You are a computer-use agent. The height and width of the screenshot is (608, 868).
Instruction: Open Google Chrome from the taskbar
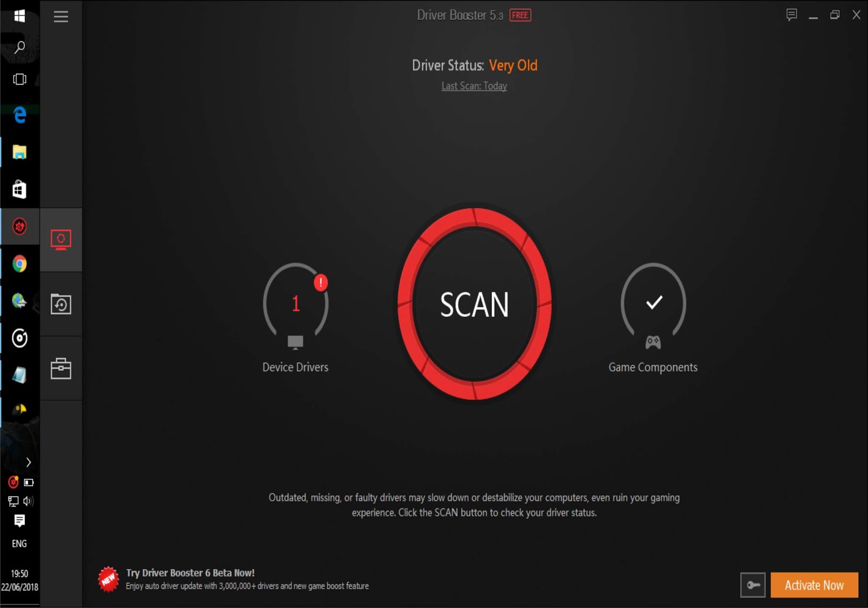20,264
